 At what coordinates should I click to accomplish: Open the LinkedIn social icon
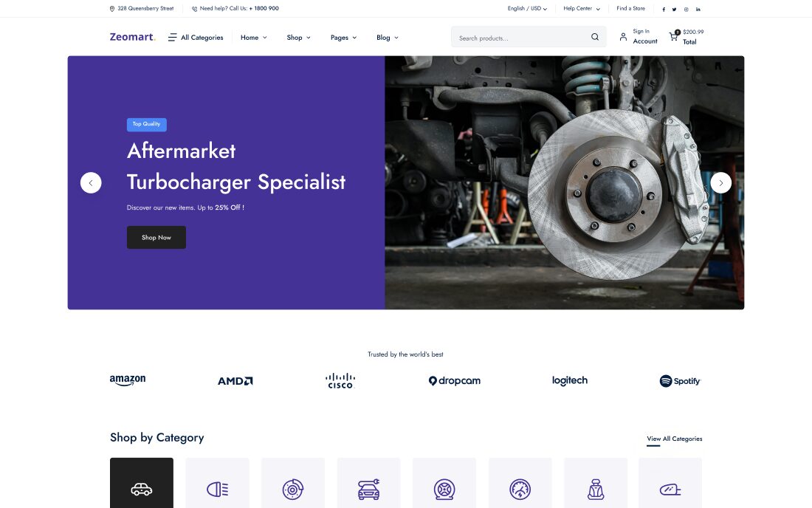[x=698, y=10]
